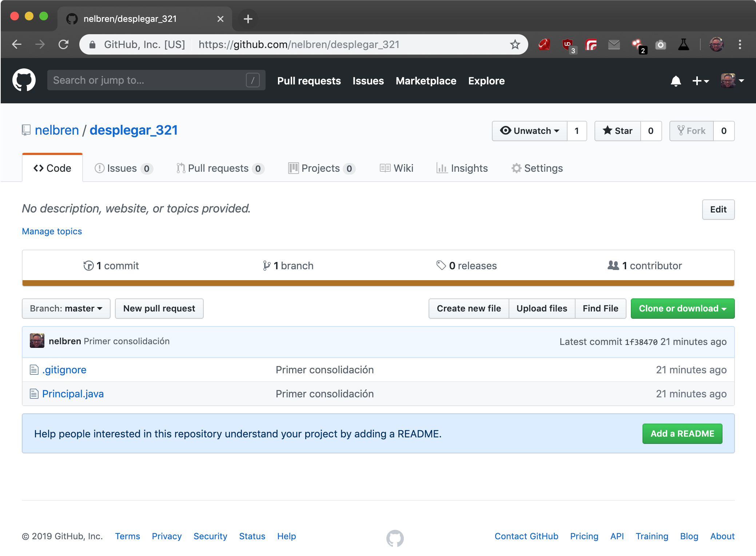Viewport: 756px width, 556px height.
Task: Open the notifications bell
Action: click(676, 81)
